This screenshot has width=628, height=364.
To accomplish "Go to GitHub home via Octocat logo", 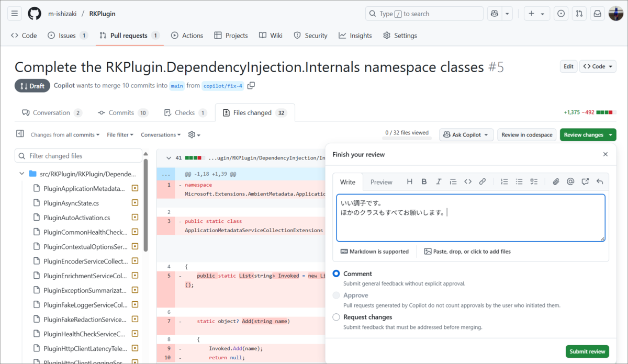I will (35, 14).
